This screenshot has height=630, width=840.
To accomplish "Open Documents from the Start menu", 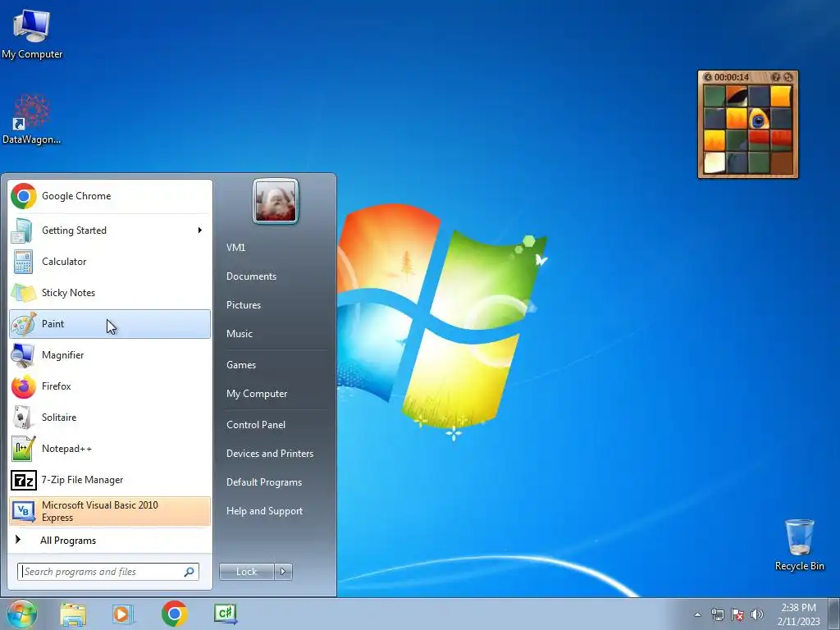I will coord(251,276).
